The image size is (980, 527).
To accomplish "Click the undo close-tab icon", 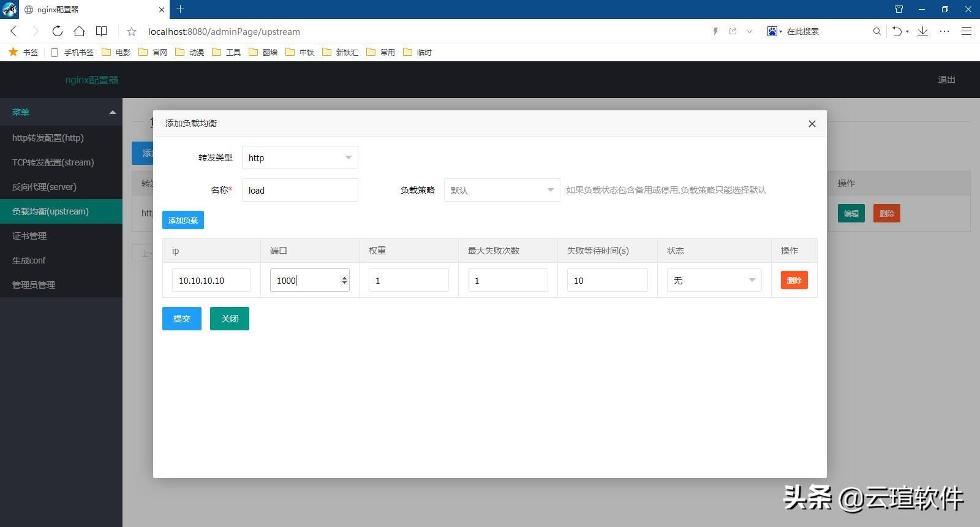I will point(897,31).
